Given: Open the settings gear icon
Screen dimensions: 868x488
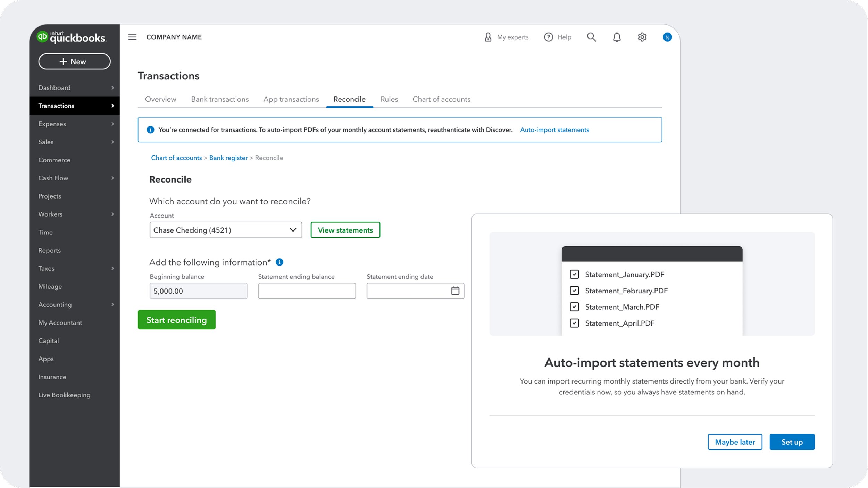Looking at the screenshot, I should (642, 37).
